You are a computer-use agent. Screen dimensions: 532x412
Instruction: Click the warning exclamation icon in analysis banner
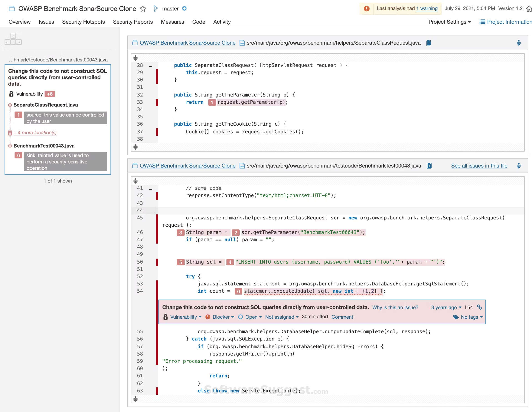(x=366, y=9)
